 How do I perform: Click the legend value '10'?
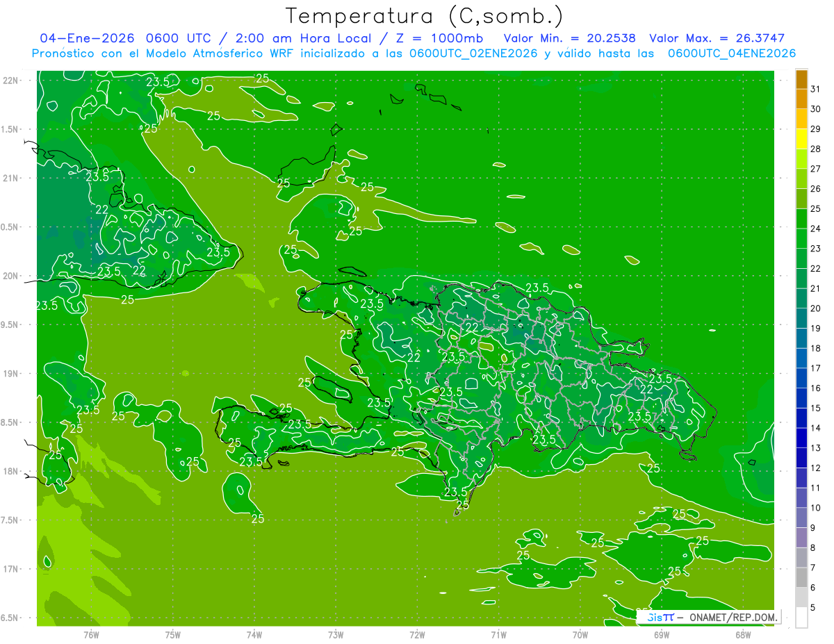815,508
